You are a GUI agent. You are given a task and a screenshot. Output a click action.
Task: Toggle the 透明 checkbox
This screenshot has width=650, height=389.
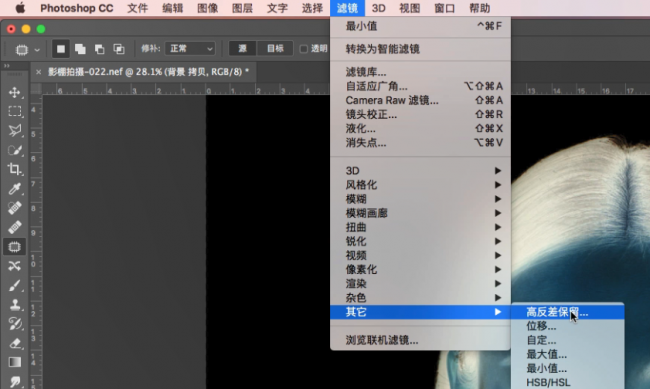click(303, 49)
